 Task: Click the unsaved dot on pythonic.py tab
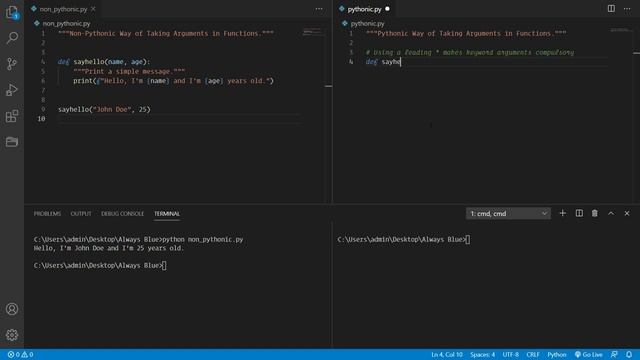click(387, 9)
